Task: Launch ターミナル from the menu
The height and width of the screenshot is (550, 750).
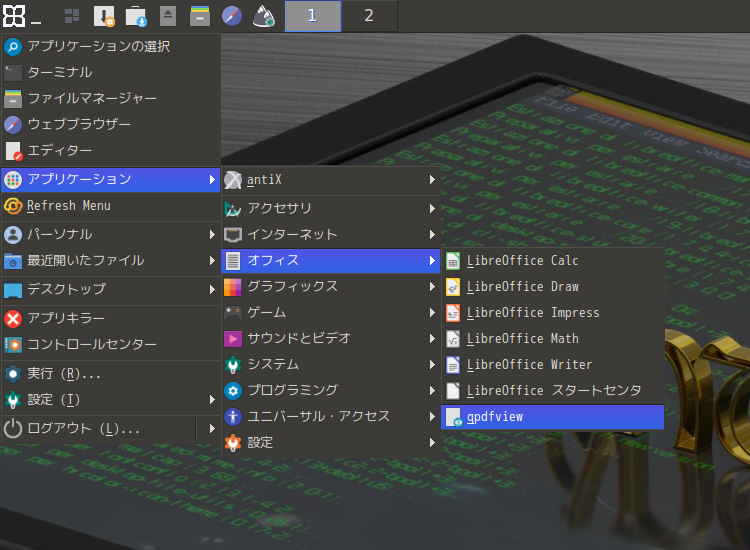Action: coord(110,73)
